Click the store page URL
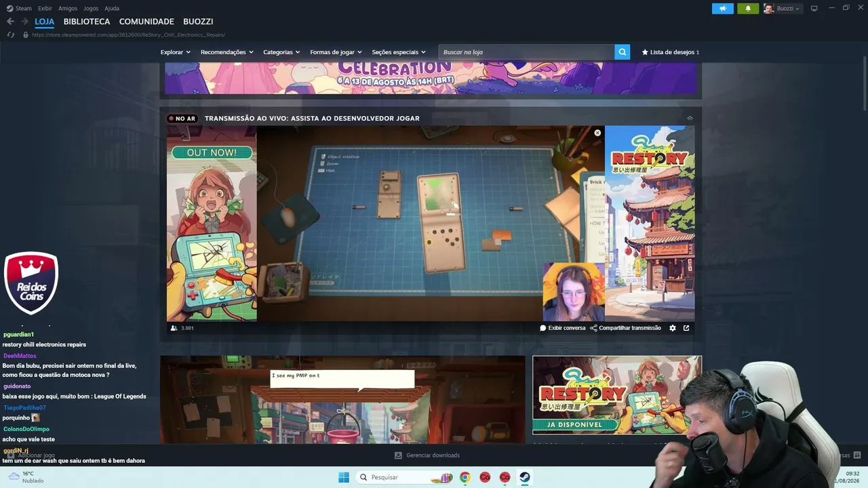The image size is (868, 488). [128, 35]
